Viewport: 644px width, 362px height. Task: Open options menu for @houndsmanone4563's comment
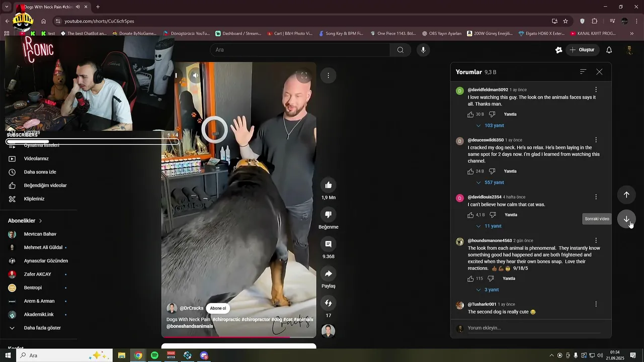[596, 240]
